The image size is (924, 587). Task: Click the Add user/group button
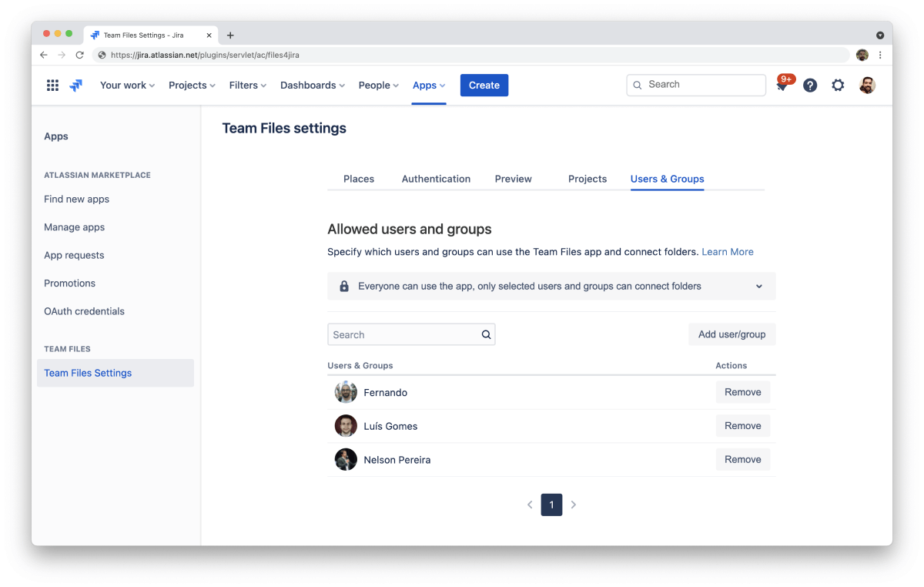point(732,334)
